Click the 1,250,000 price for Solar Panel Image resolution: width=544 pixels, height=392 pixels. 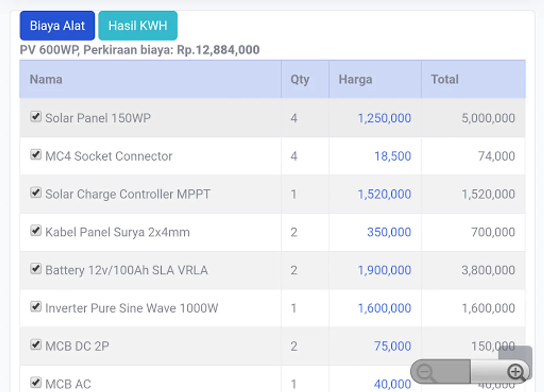[384, 118]
